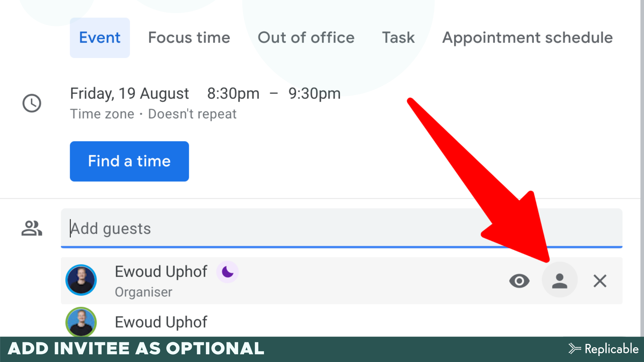The width and height of the screenshot is (644, 362).
Task: Toggle guest visibility eye icon
Action: (519, 281)
